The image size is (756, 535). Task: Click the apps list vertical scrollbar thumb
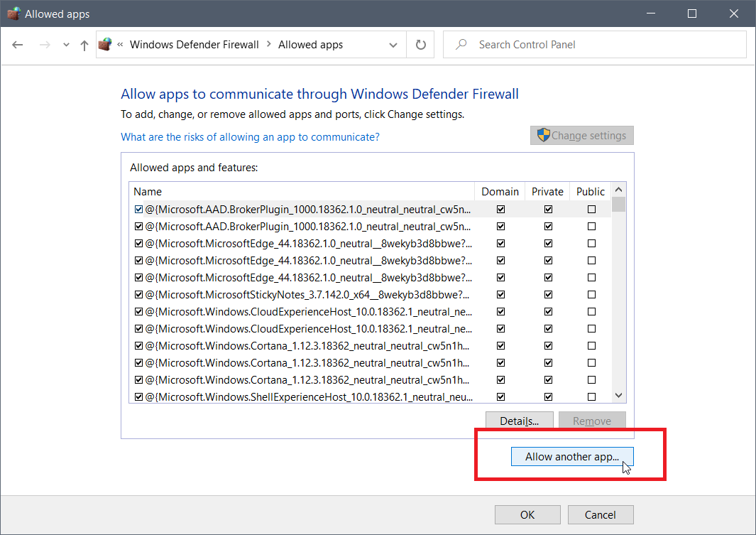pos(618,205)
